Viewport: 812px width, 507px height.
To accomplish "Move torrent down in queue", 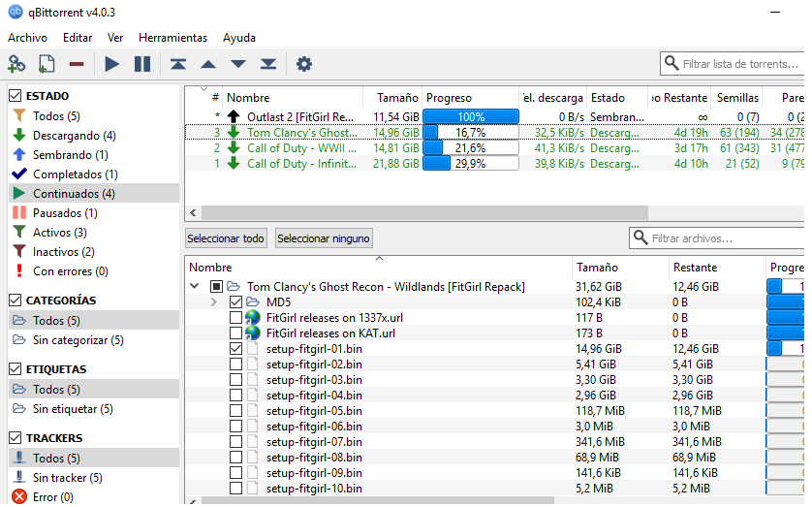I will [238, 64].
